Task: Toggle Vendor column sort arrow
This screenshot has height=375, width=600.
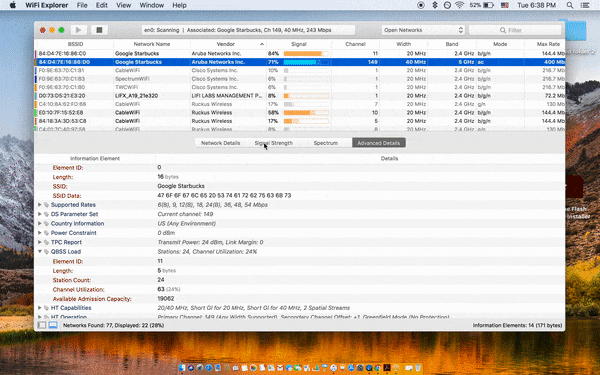Action: pyautogui.click(x=262, y=44)
